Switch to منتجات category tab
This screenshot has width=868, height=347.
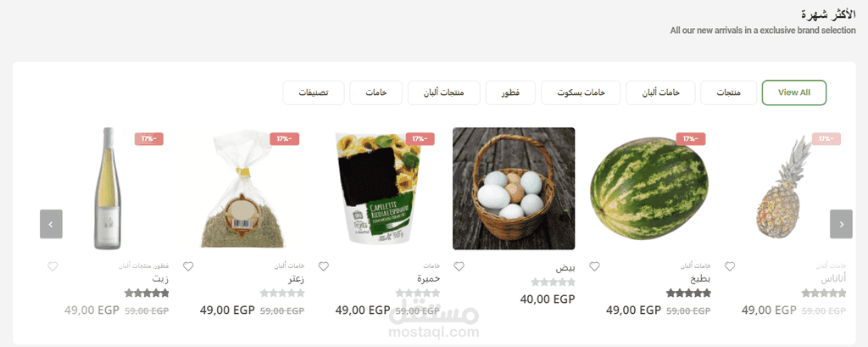tap(728, 92)
